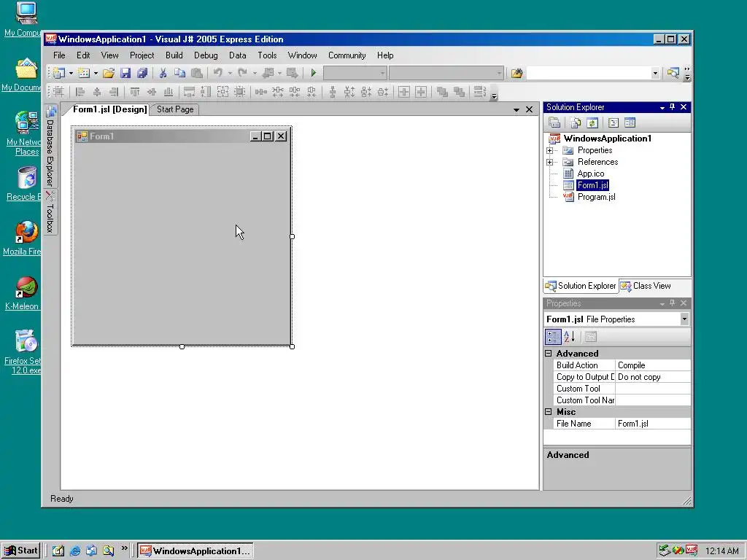Click the Align Tops layout icon
The width and height of the screenshot is (747, 560).
(x=135, y=91)
